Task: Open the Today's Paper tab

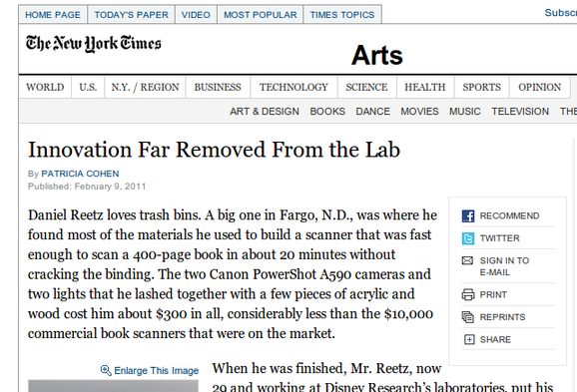Action: tap(132, 15)
